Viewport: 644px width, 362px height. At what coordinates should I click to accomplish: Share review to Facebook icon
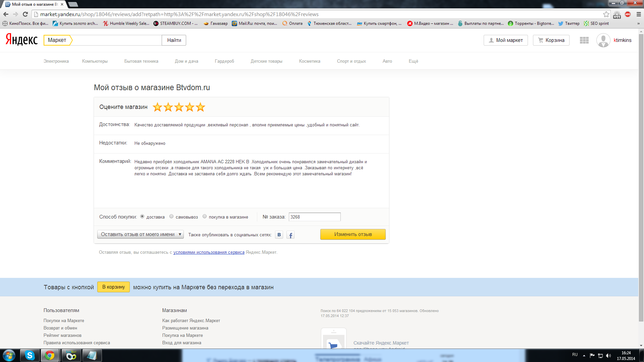(290, 235)
